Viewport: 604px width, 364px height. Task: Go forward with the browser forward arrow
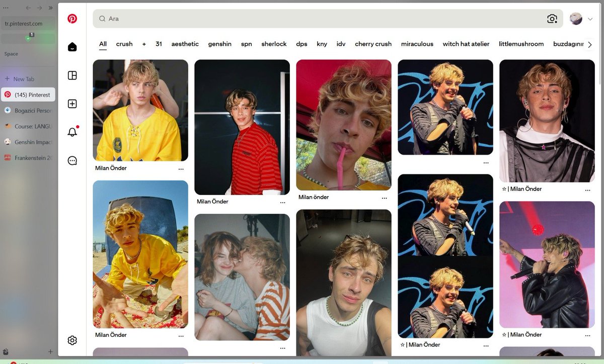[x=39, y=8]
